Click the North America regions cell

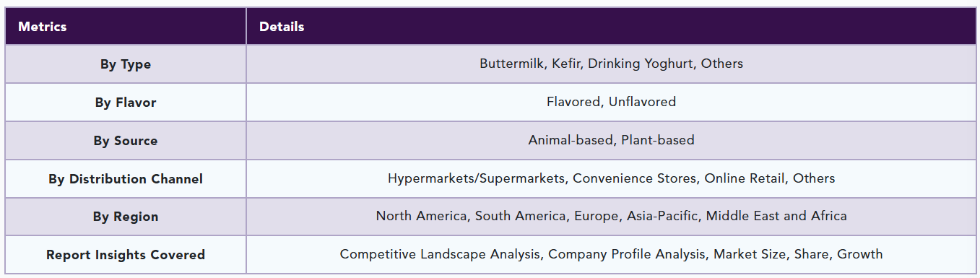coord(611,217)
